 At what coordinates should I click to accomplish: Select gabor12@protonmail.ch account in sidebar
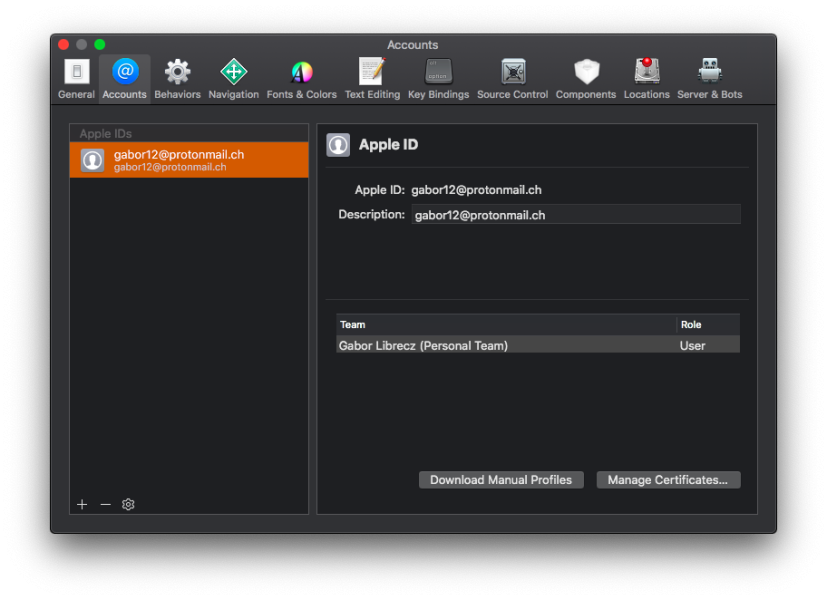pos(189,160)
